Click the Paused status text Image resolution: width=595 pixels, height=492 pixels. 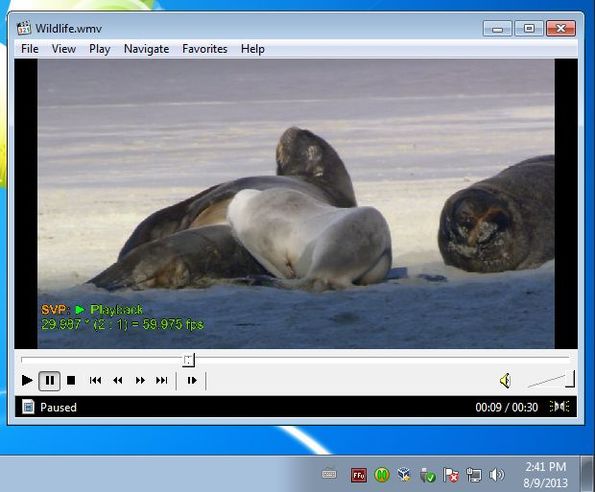pyautogui.click(x=58, y=407)
